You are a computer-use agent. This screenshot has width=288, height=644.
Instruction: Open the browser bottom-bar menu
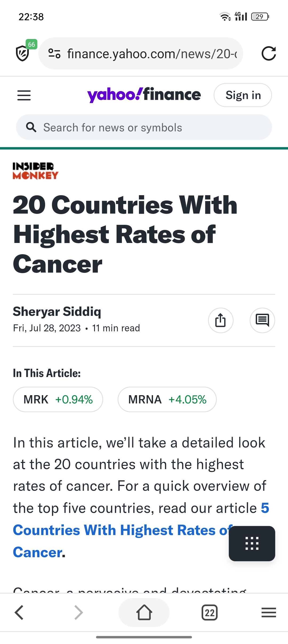click(x=269, y=612)
